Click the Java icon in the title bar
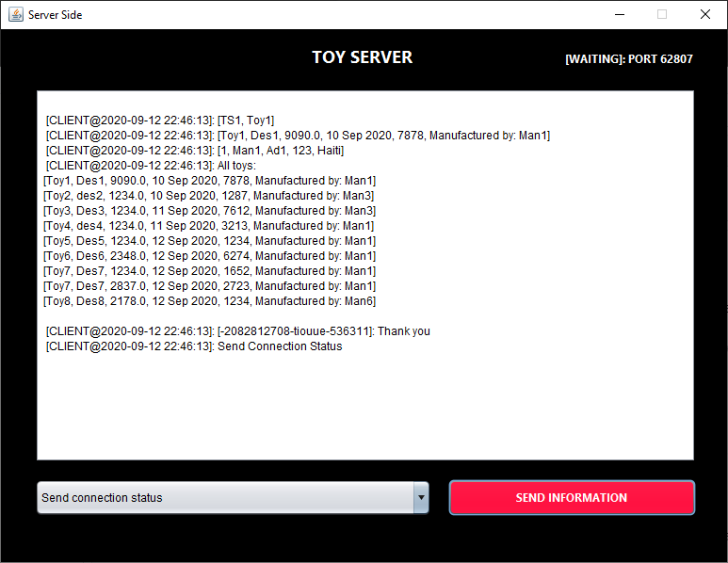The image size is (728, 563). pyautogui.click(x=16, y=14)
